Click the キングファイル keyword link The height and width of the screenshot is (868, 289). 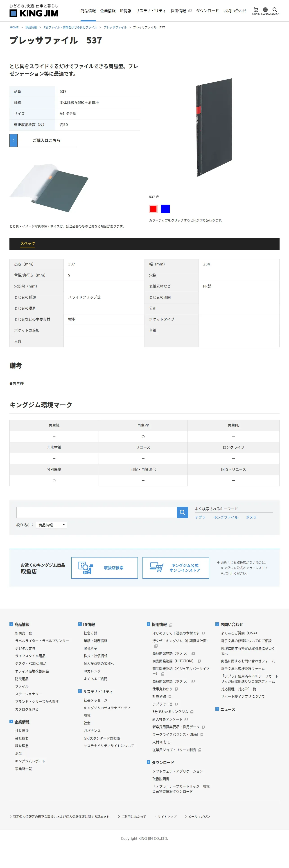225,517
